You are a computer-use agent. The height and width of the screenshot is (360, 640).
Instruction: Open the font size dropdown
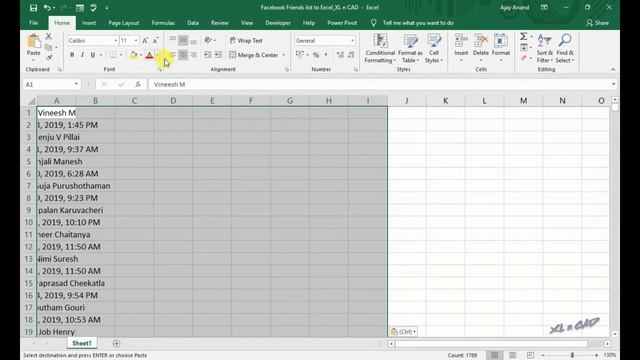(x=136, y=40)
